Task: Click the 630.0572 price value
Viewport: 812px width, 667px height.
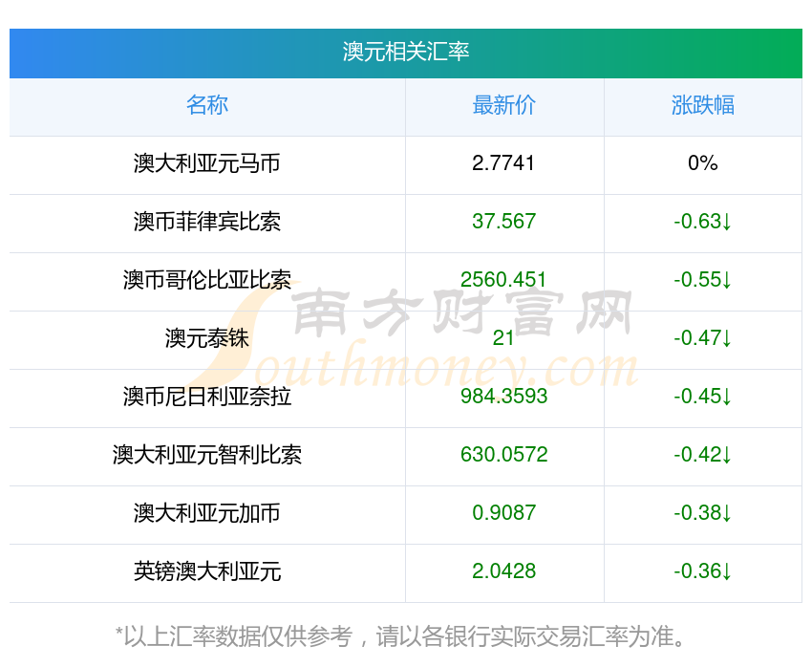Action: 503,455
